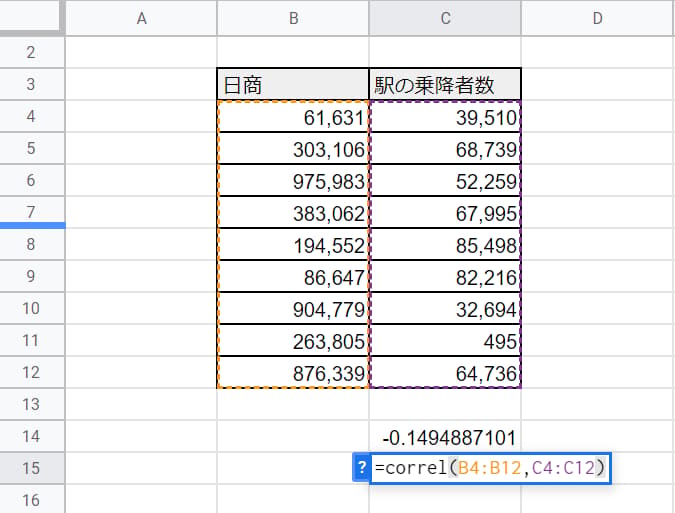Select cell with value 52,259
The image size is (675, 513).
pos(445,180)
